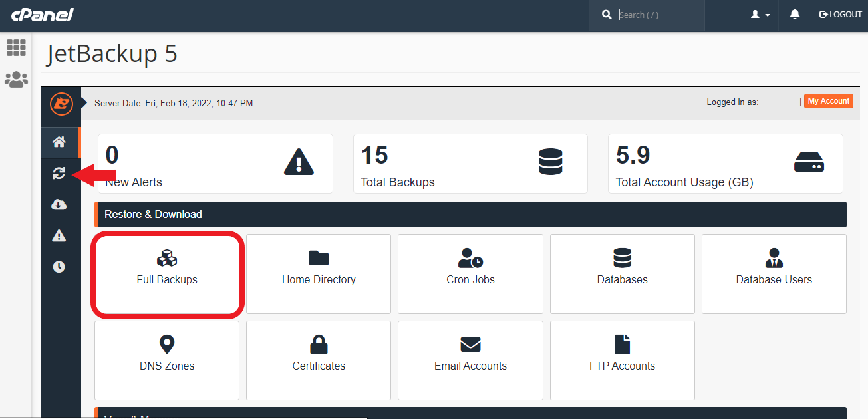Click the clock Queue icon in sidebar

[x=59, y=267]
